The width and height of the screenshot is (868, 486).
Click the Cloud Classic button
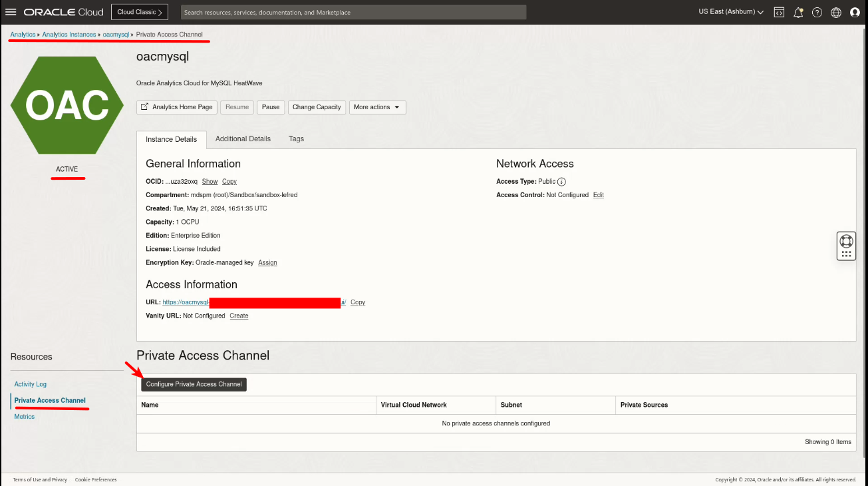(140, 12)
